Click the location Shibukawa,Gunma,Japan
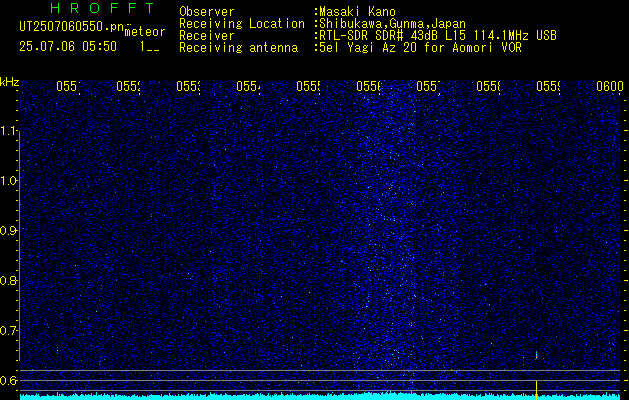Image resolution: width=629 pixels, height=400 pixels. pos(392,24)
